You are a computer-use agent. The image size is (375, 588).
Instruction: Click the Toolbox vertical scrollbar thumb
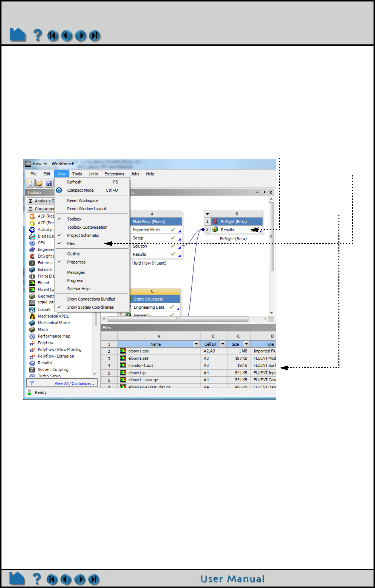pyautogui.click(x=94, y=319)
